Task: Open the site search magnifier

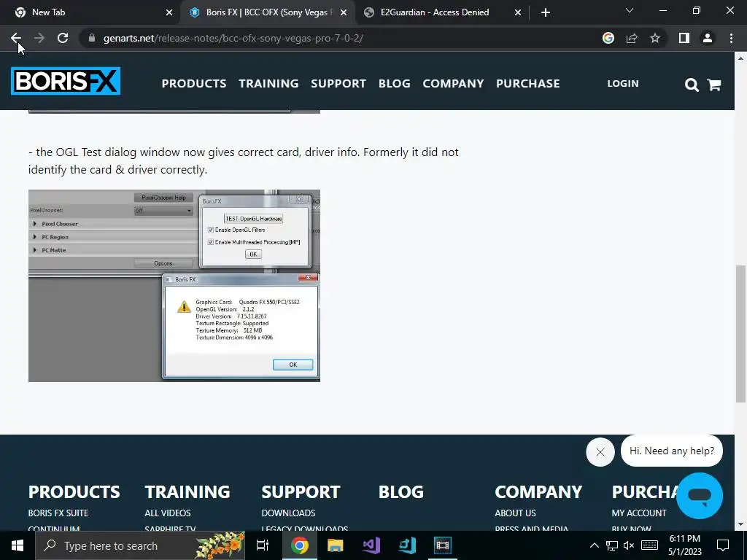Action: coord(692,85)
